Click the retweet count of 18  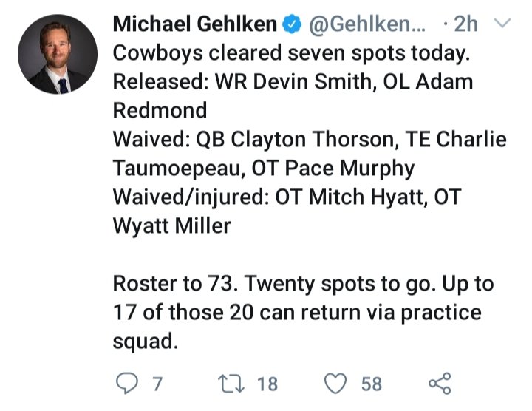[x=267, y=384]
